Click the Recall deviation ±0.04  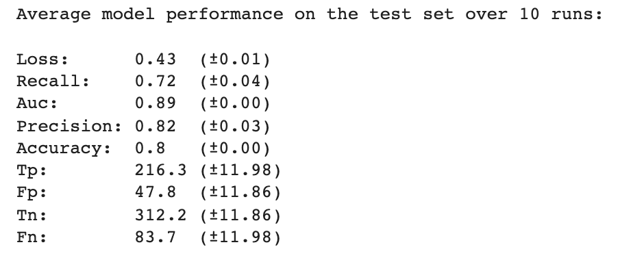tap(236, 81)
